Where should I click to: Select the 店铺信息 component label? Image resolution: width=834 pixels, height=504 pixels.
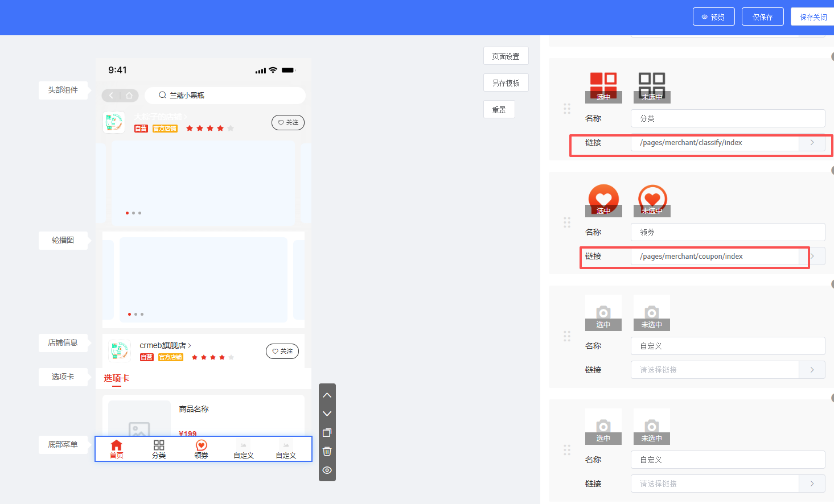coord(63,342)
